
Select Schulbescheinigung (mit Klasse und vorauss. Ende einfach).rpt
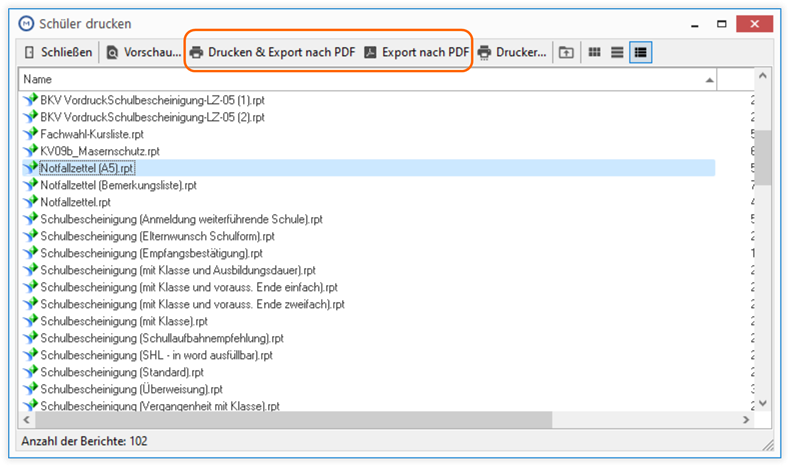189,287
